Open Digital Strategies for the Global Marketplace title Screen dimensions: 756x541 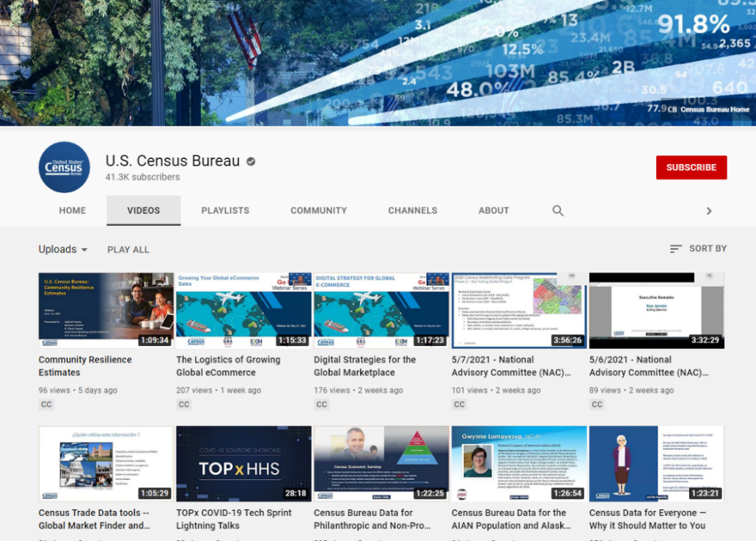pyautogui.click(x=365, y=366)
